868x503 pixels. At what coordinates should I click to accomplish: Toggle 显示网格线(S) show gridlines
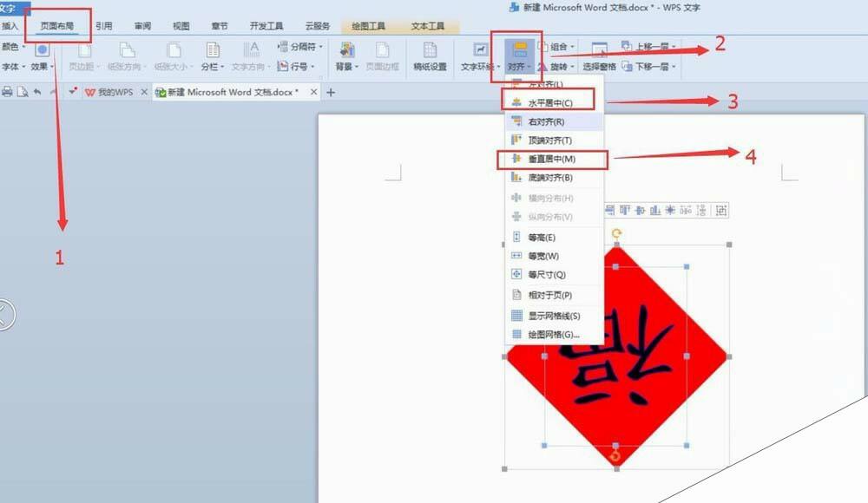point(554,316)
